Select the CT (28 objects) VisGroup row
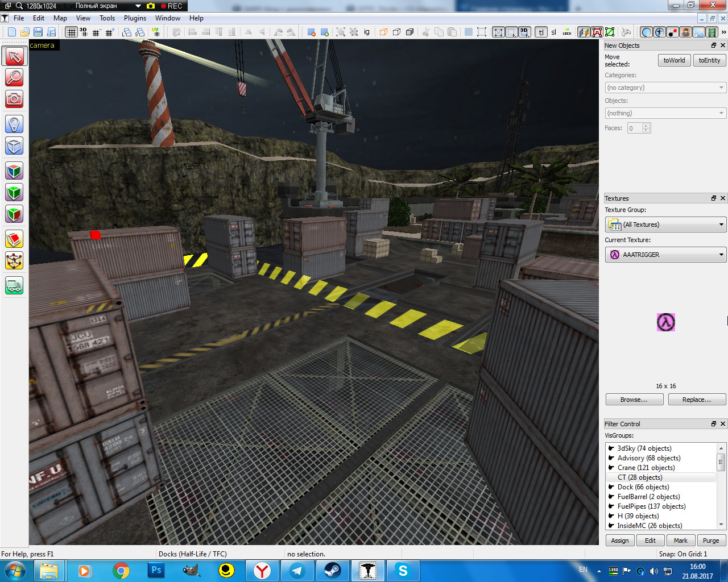 point(661,477)
